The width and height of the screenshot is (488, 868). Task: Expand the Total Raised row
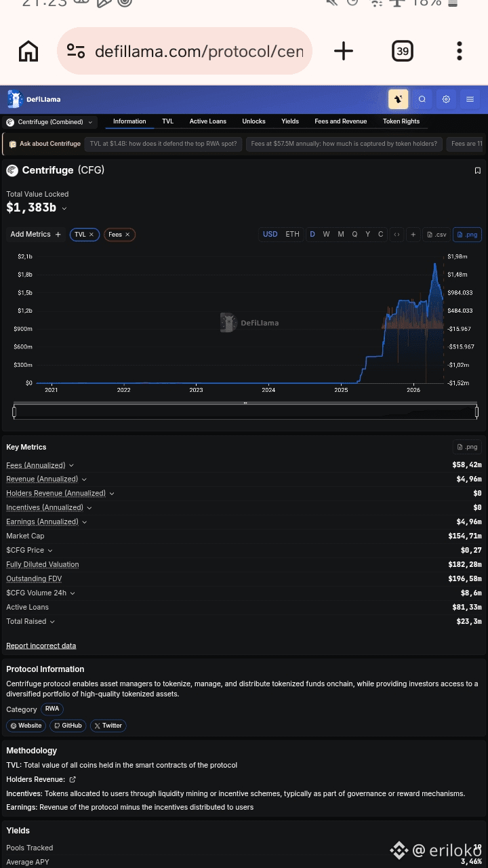tap(30, 622)
